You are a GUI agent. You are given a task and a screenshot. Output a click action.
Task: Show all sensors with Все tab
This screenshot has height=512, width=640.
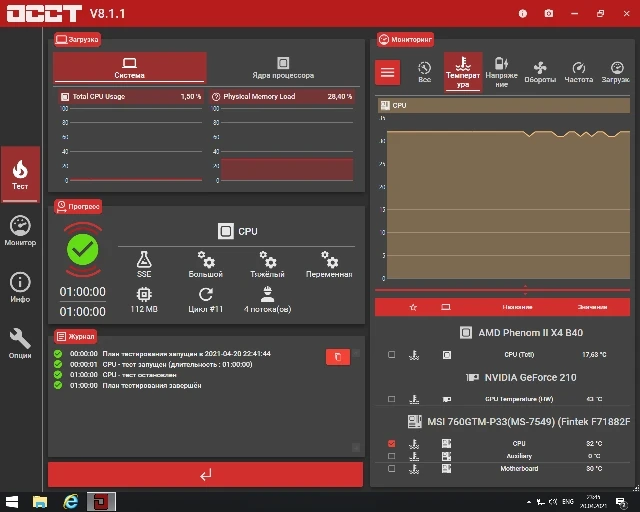click(424, 72)
